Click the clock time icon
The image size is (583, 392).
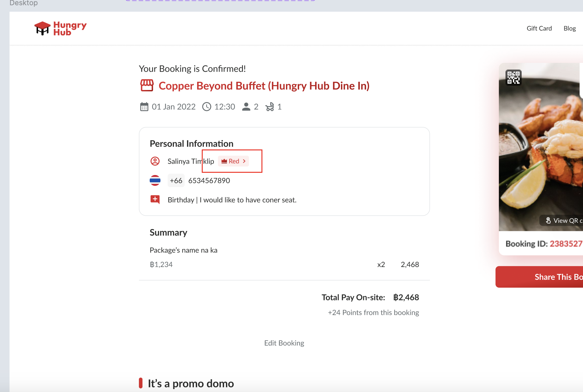click(207, 107)
